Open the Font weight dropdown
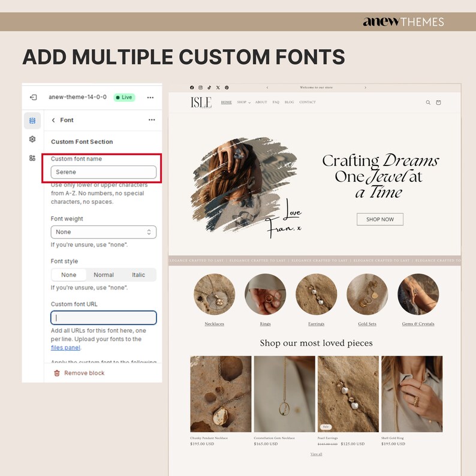 [104, 232]
